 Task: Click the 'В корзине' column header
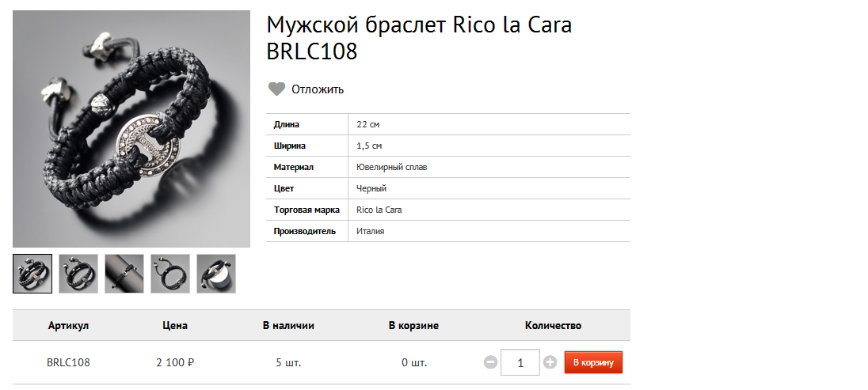[413, 326]
